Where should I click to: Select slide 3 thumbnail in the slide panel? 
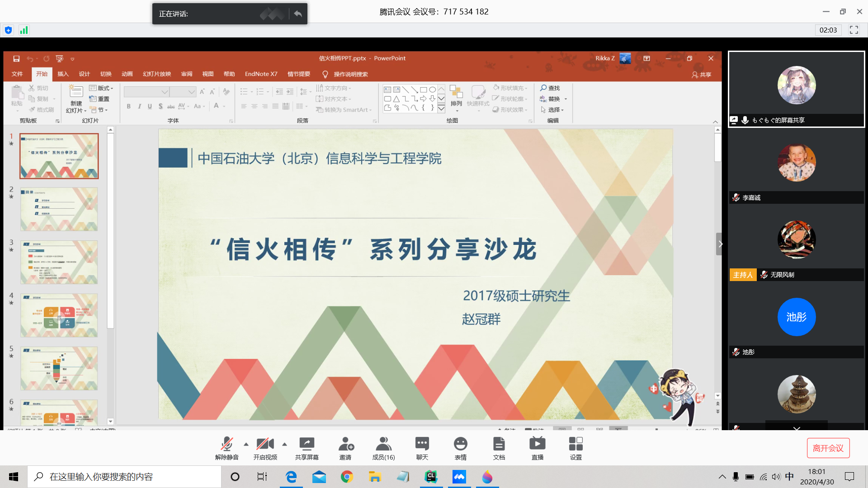tap(59, 262)
